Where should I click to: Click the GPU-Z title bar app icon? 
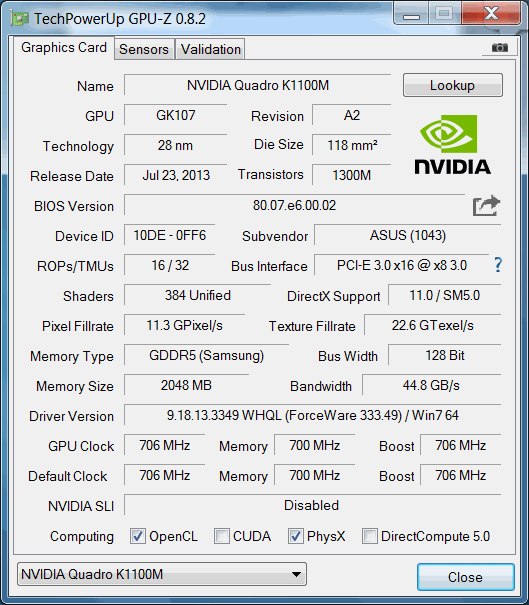coord(20,18)
